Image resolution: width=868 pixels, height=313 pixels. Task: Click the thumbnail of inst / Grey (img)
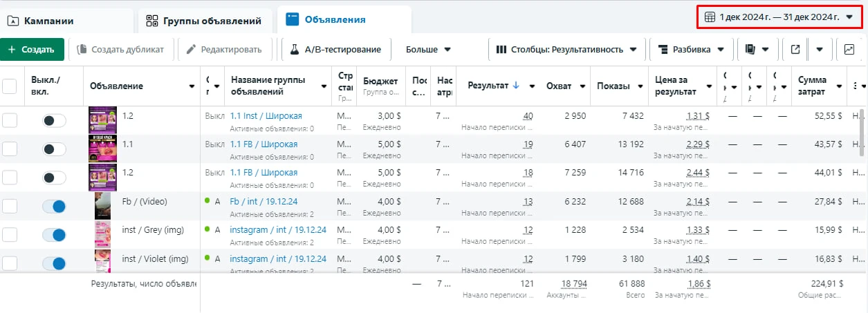click(x=103, y=234)
